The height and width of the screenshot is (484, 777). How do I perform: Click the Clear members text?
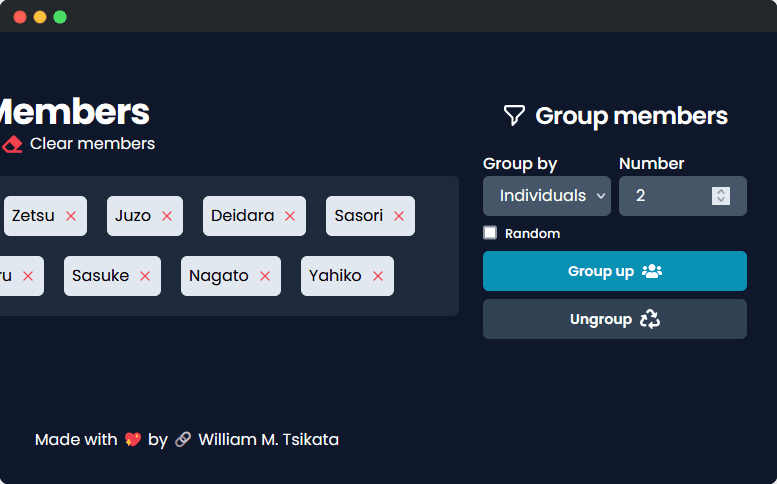coord(92,144)
